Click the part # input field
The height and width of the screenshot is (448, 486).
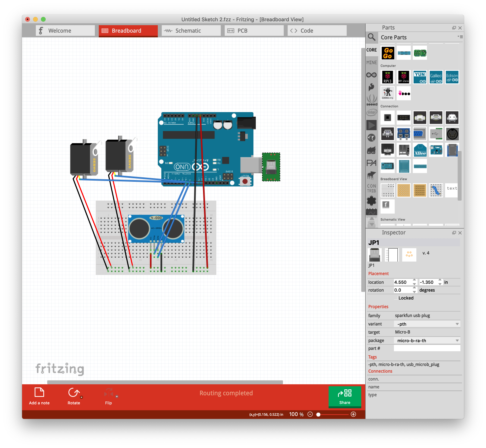(x=427, y=348)
